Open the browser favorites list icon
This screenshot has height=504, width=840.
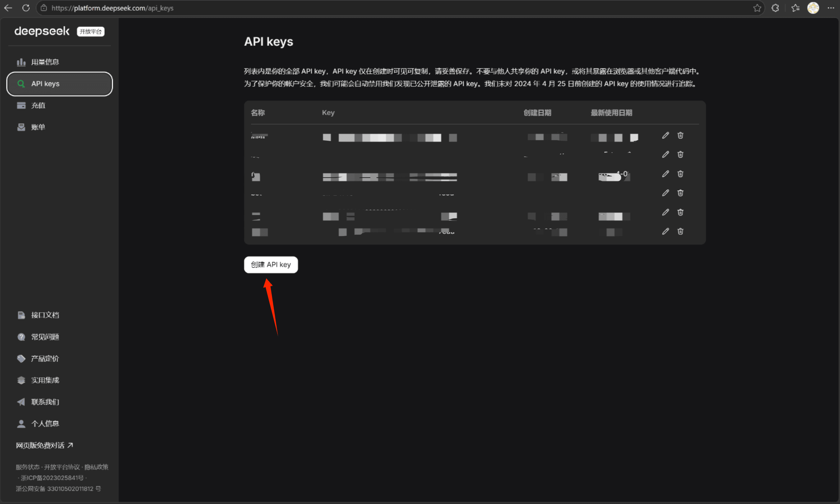click(795, 8)
